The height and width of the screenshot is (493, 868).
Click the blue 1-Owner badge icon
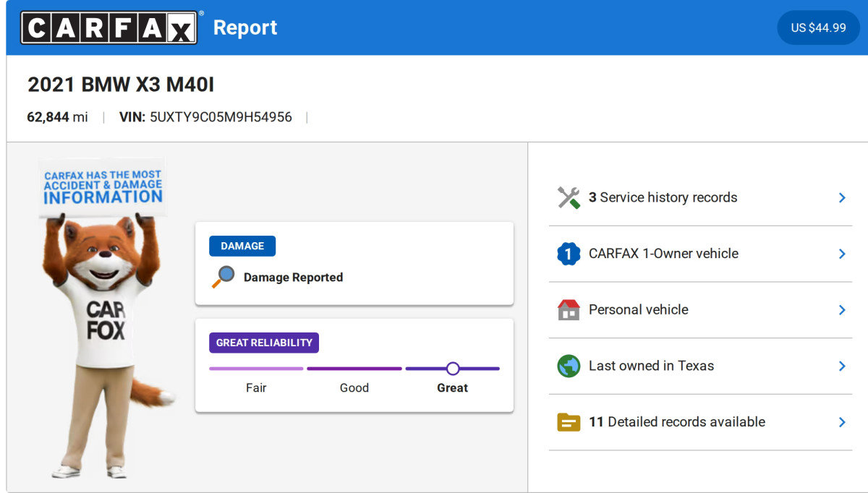[x=569, y=254]
